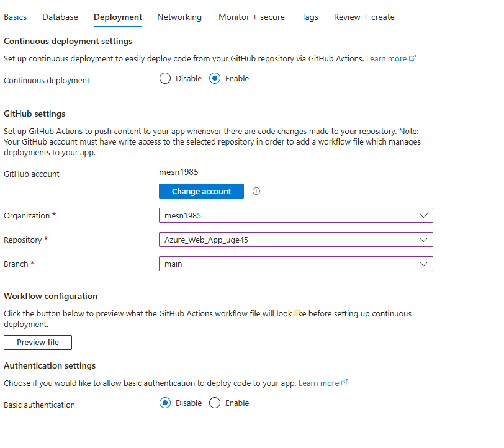Open the Networking tab
Viewport: 504px width, 448px height.
click(x=179, y=17)
